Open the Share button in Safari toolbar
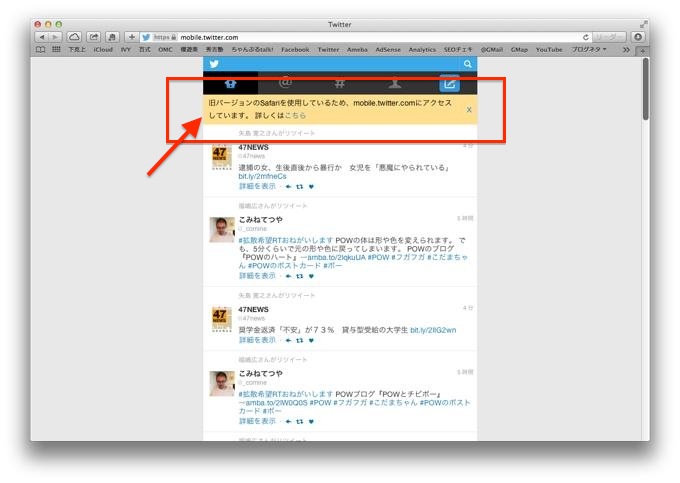The image size is (680, 483). pyautogui.click(x=93, y=37)
